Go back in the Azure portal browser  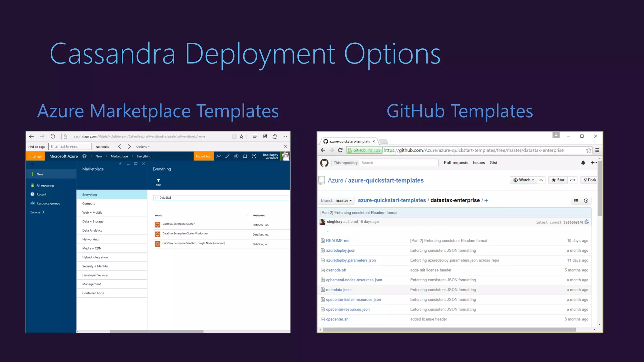pyautogui.click(x=31, y=136)
